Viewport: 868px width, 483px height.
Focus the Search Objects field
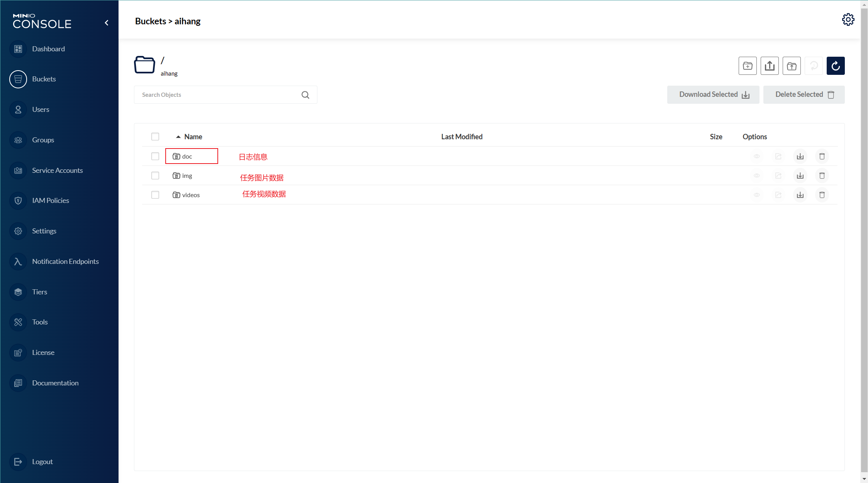218,95
